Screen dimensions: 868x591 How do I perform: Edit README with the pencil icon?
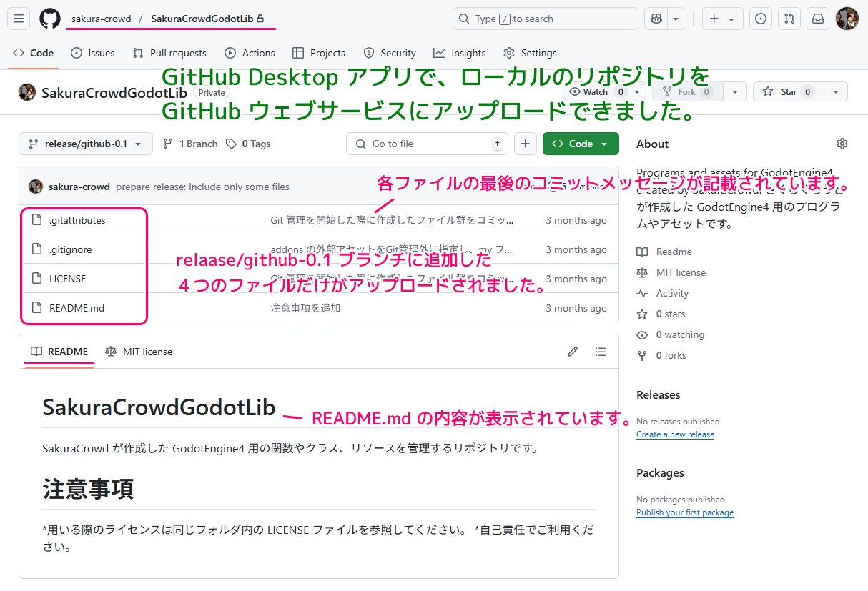(573, 352)
